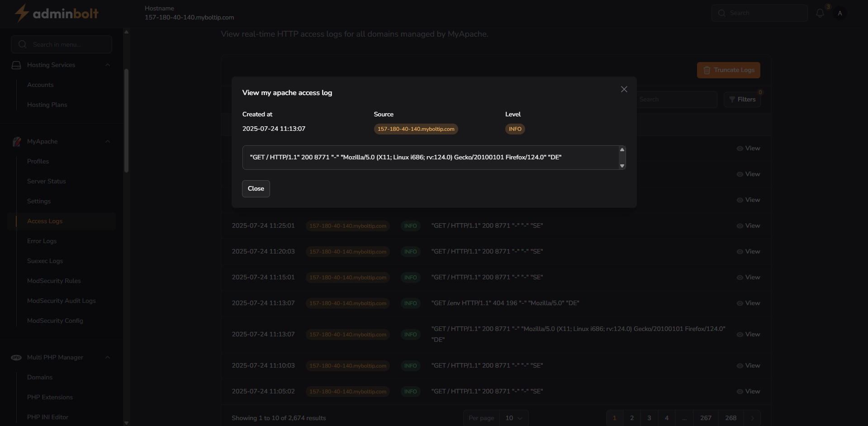The width and height of the screenshot is (868, 426).
Task: Go to page 268 of results
Action: (x=730, y=418)
